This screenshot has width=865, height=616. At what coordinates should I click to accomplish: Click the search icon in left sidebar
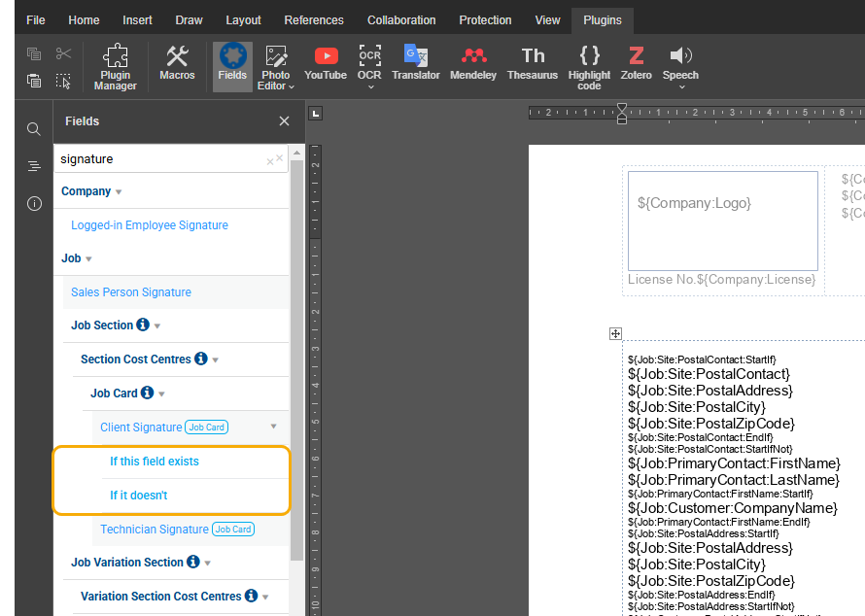coord(34,129)
